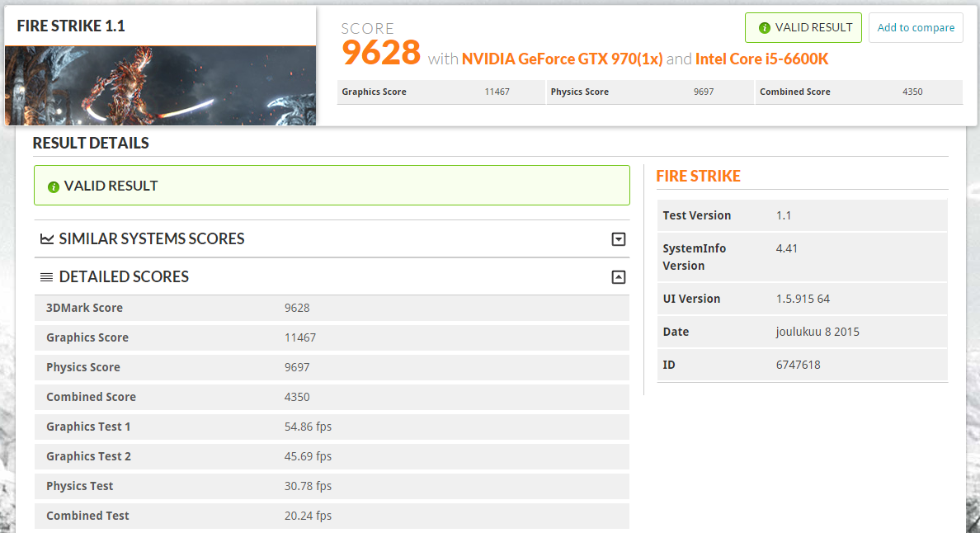Click the Detailed Scores heading text
This screenshot has height=533, width=980.
124,277
